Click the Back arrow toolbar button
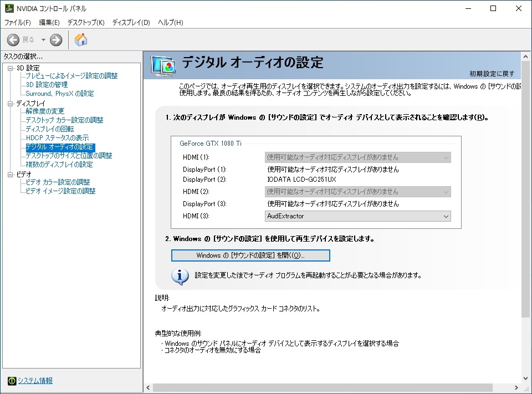This screenshot has width=532, height=394. tap(13, 40)
